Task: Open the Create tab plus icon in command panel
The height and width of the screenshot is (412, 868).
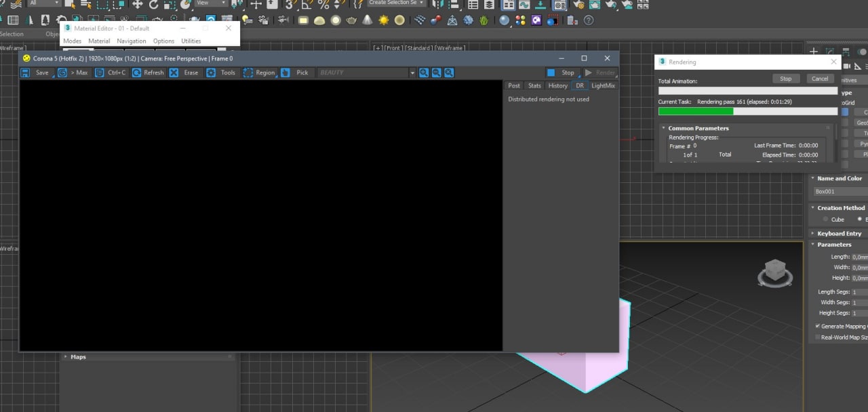Action: click(815, 52)
